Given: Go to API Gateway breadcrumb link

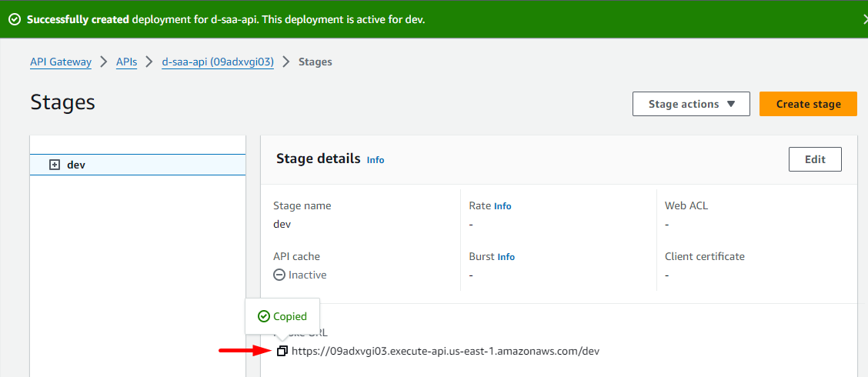Looking at the screenshot, I should point(61,62).
